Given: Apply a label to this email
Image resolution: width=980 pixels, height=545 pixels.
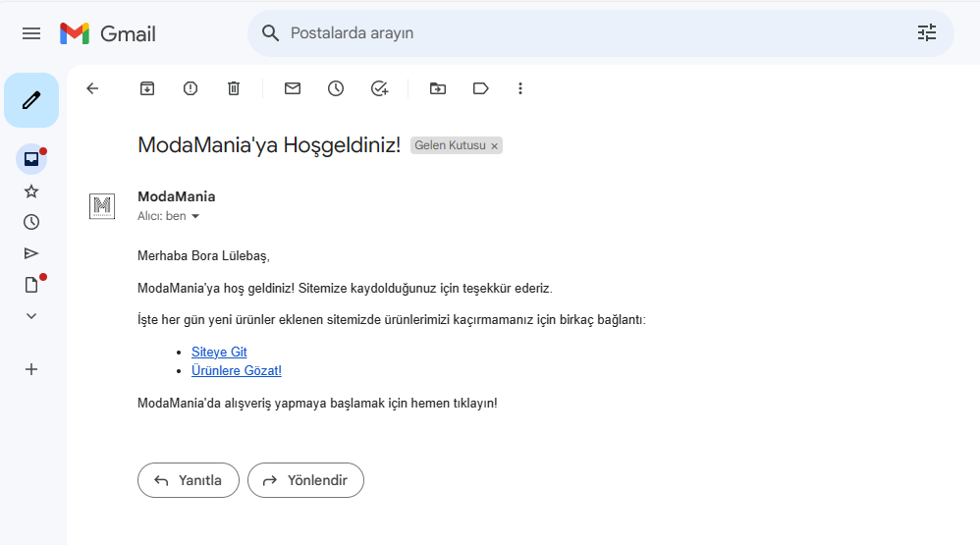Looking at the screenshot, I should (x=480, y=88).
